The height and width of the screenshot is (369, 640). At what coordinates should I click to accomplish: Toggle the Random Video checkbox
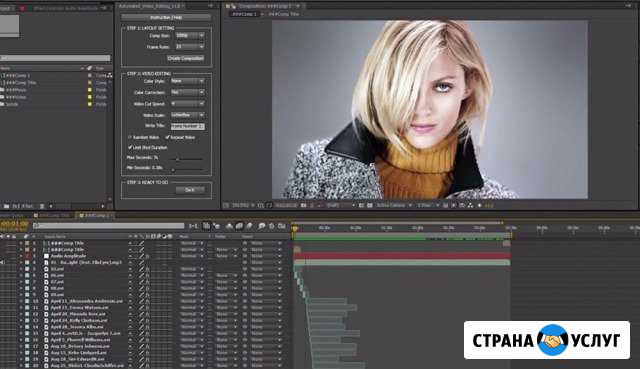pos(130,138)
